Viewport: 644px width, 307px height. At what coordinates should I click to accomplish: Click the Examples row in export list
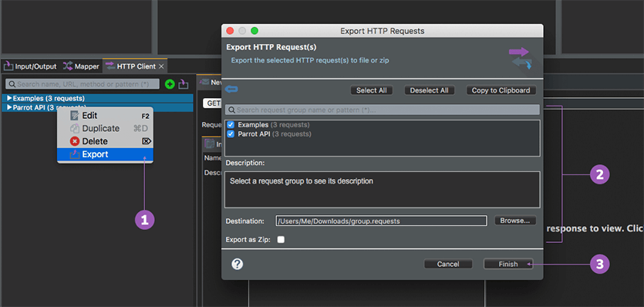(x=383, y=124)
